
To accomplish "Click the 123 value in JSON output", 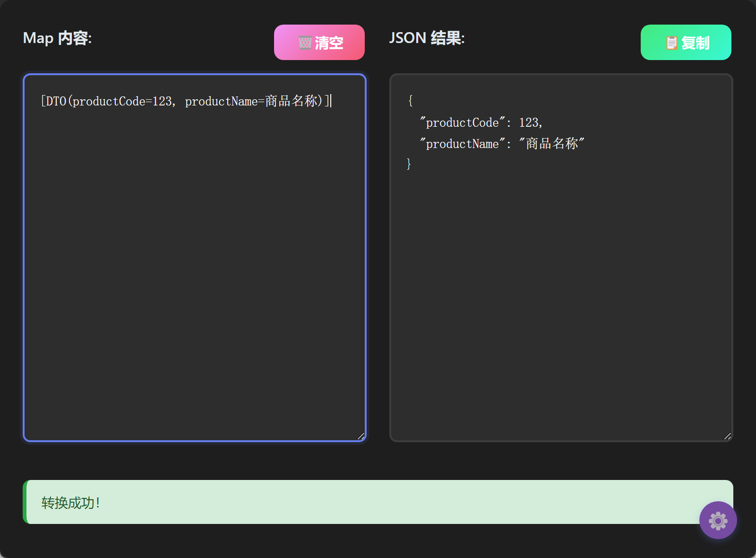I will pos(529,123).
